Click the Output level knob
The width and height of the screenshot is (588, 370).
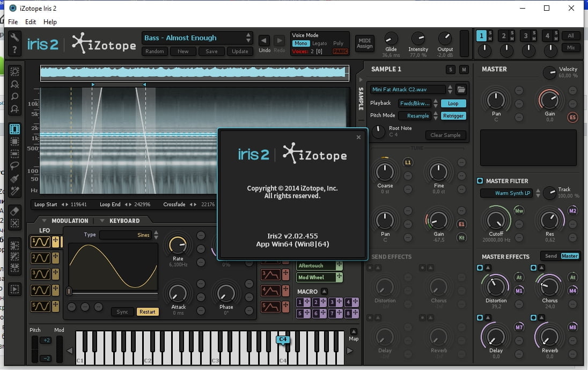pos(445,38)
